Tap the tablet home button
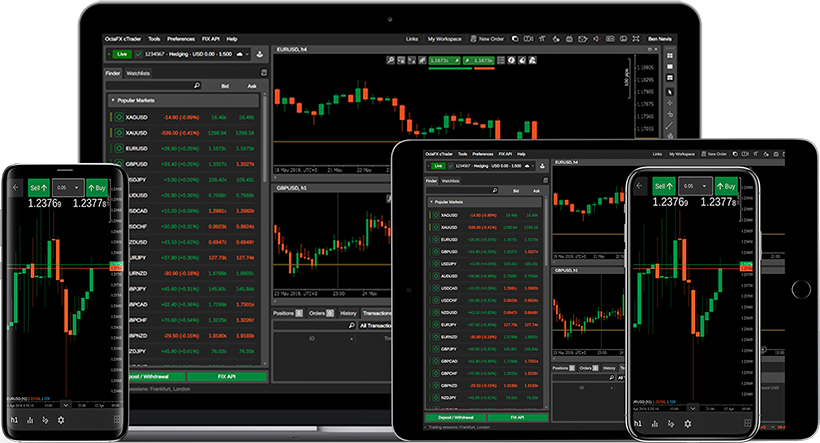 click(x=801, y=289)
